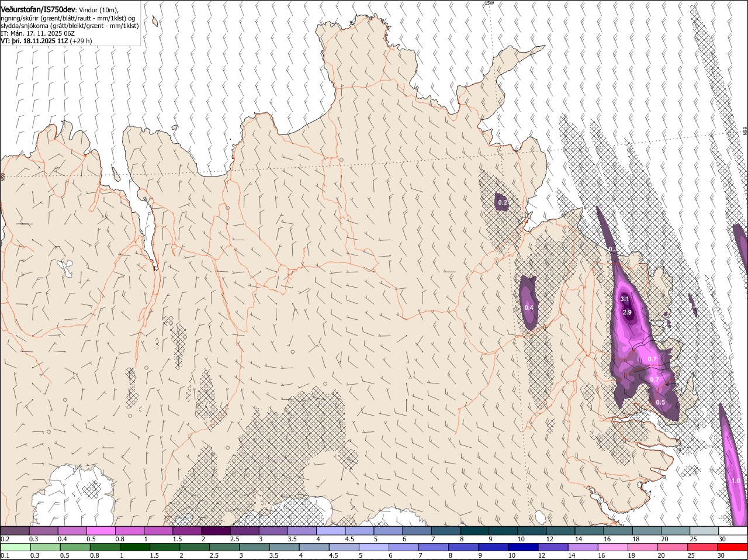Pick the 30 bright red swatch in the lower scale

pyautogui.click(x=733, y=547)
